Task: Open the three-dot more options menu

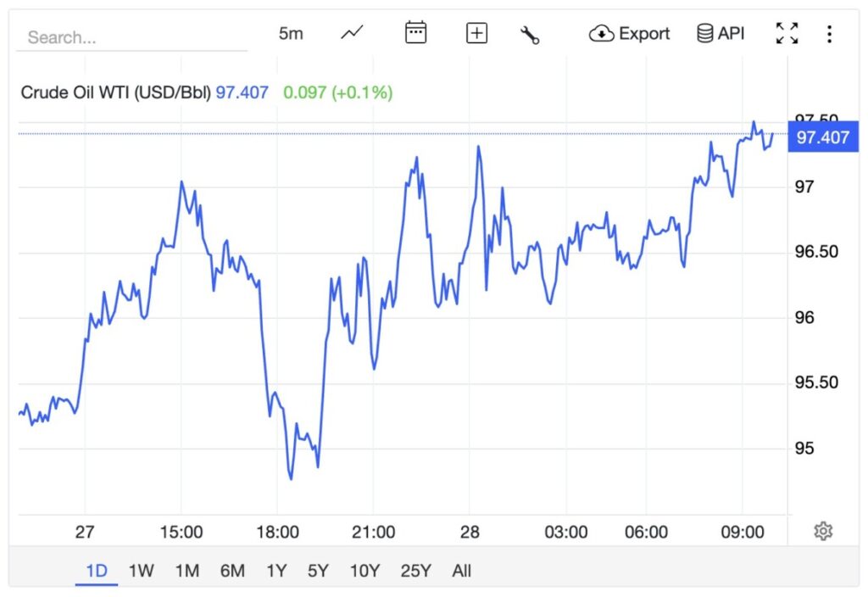Action: point(829,34)
